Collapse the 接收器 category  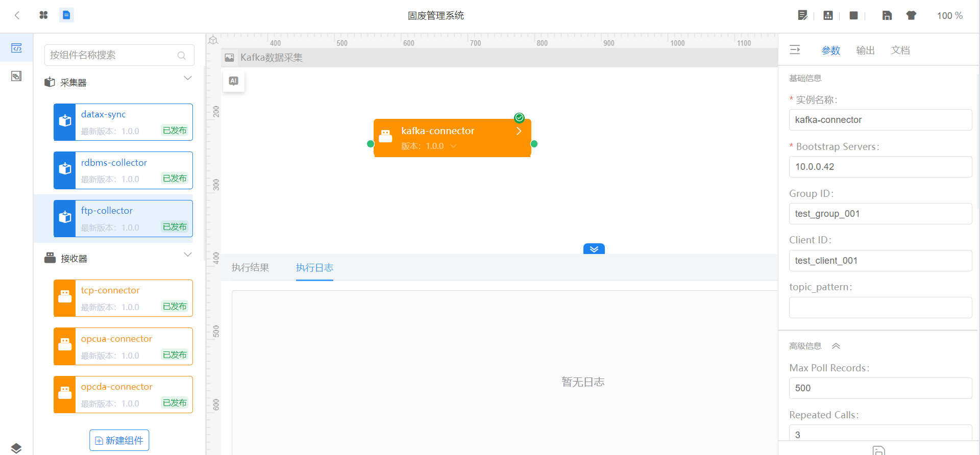click(187, 255)
